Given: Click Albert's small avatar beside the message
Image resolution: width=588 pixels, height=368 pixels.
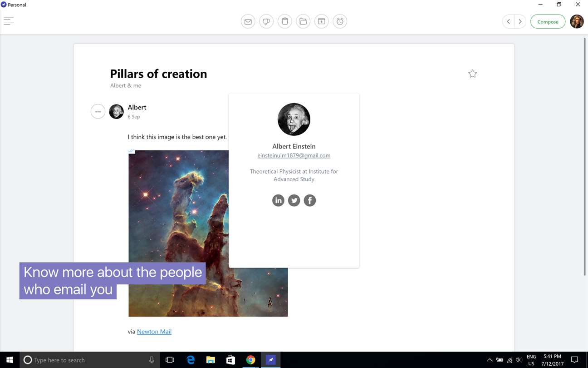Looking at the screenshot, I should (116, 111).
